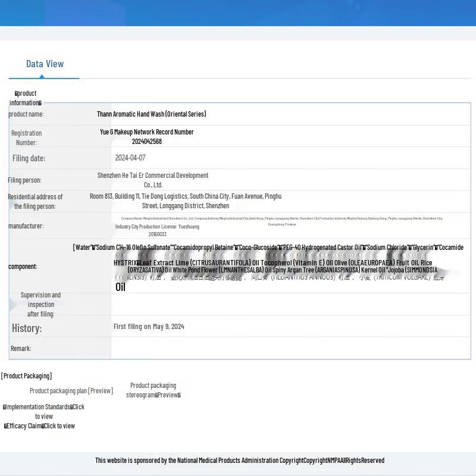
Task: Click the filing date 2024-04-07
Action: 130,158
